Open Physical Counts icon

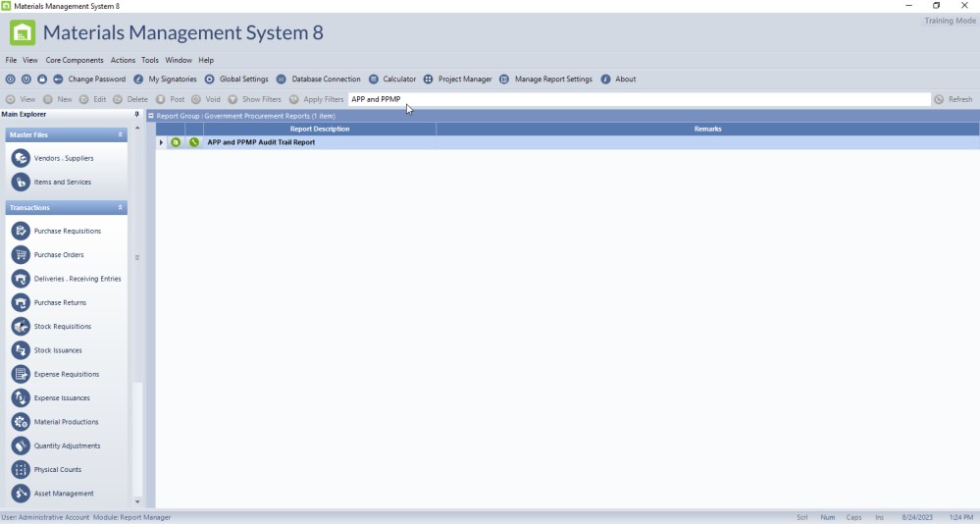[21, 470]
